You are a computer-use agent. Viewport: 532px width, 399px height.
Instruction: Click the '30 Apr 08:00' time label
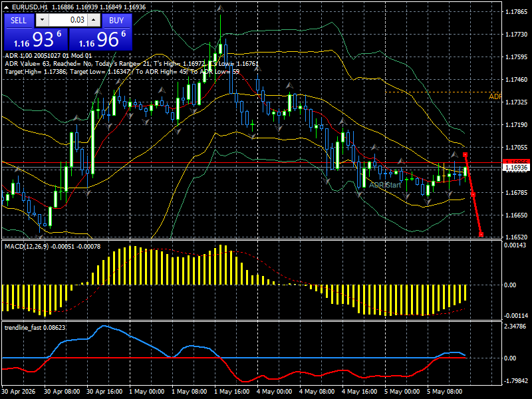pos(62,392)
